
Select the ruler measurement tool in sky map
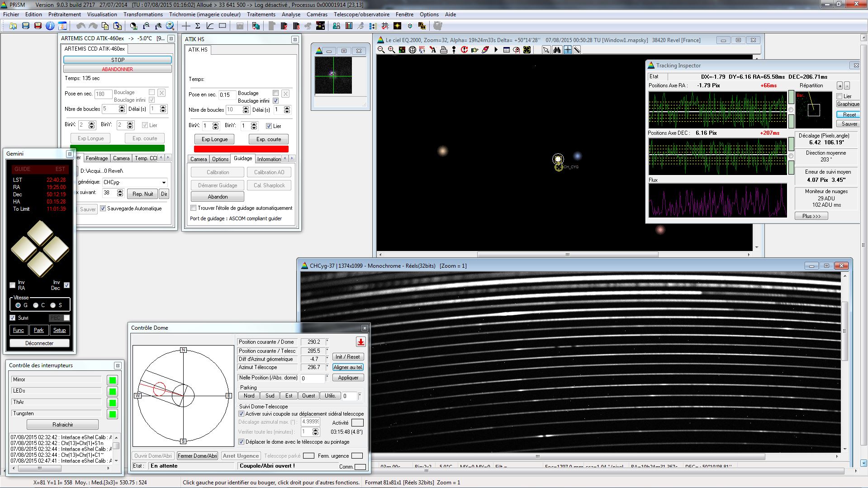point(577,50)
